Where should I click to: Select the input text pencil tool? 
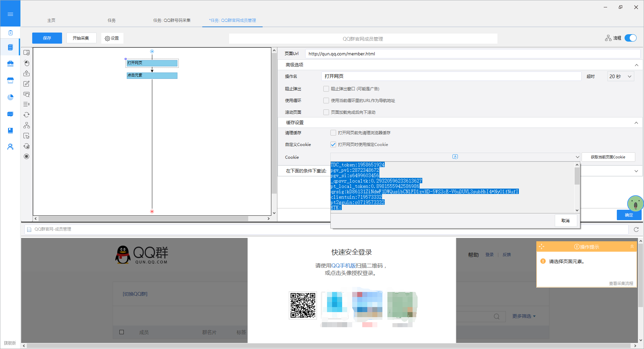tap(26, 84)
